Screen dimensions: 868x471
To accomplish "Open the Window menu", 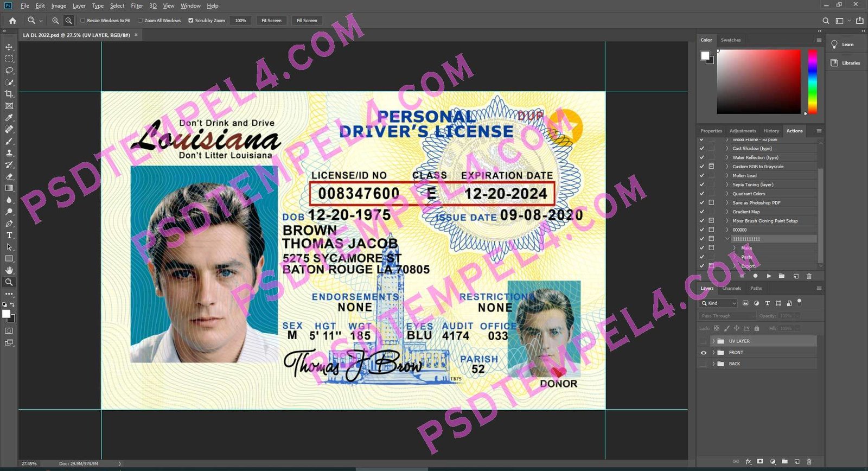I will 190,6.
